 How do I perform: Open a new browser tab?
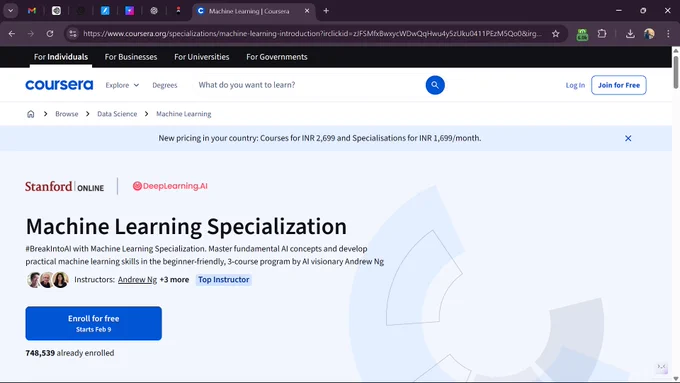coord(326,11)
